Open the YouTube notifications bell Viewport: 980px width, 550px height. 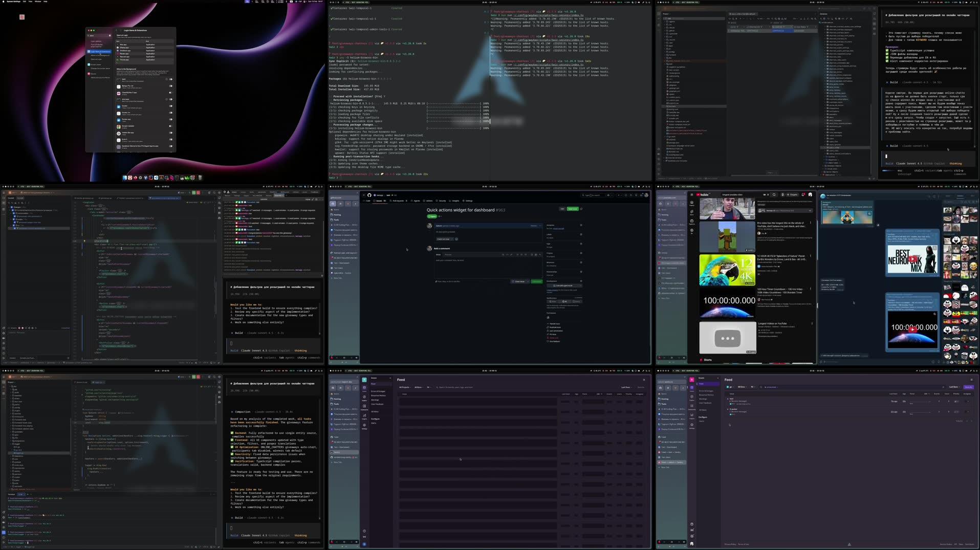point(803,195)
